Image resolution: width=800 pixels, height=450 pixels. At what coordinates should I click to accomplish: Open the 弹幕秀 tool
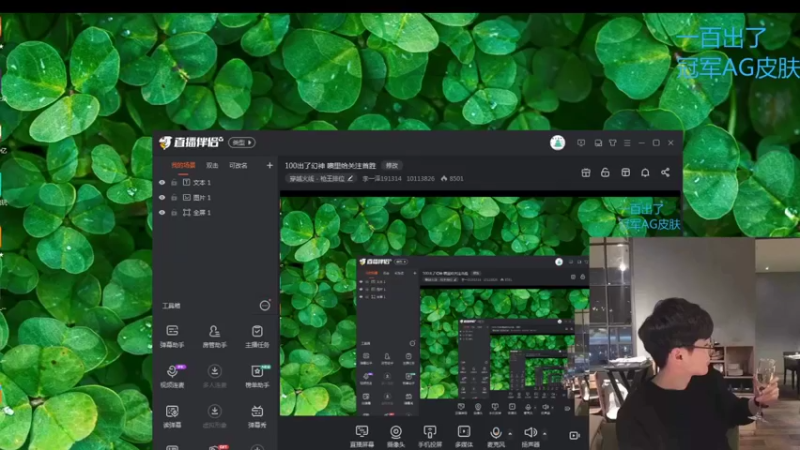(257, 416)
